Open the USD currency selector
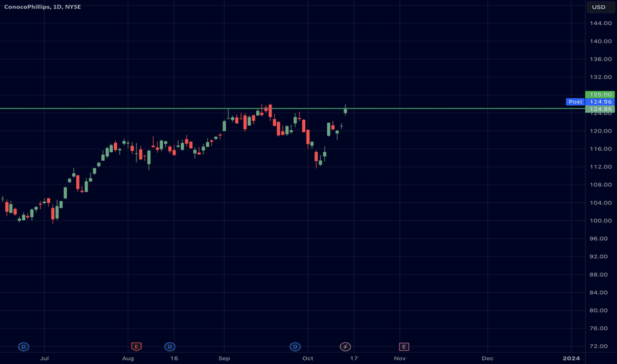This screenshot has width=617, height=364. coord(599,7)
